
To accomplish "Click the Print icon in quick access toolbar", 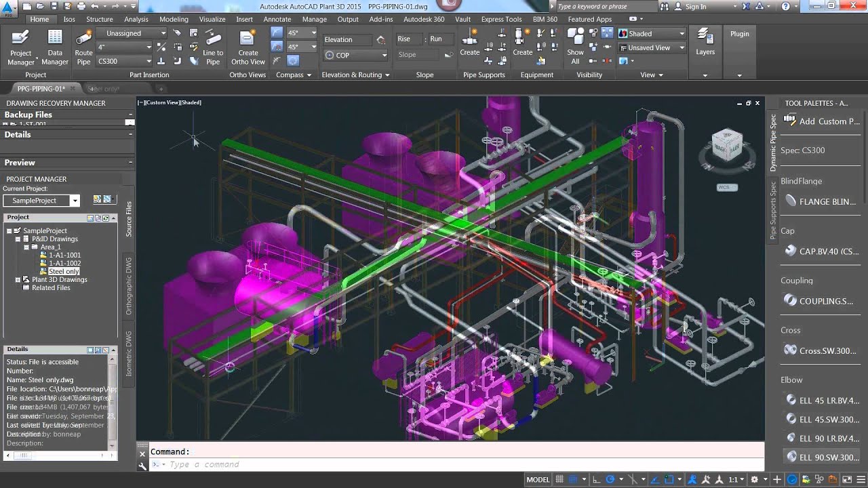I will [x=81, y=6].
